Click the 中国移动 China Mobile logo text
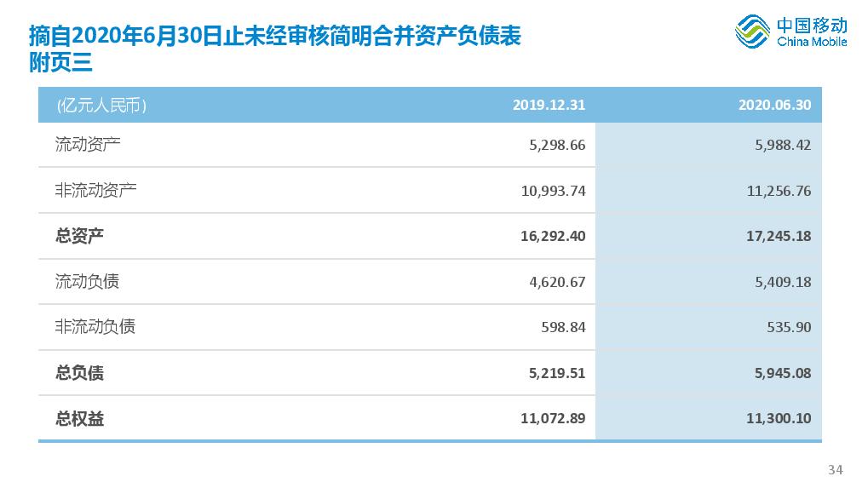Viewport: 868px width, 488px height. pos(812,32)
